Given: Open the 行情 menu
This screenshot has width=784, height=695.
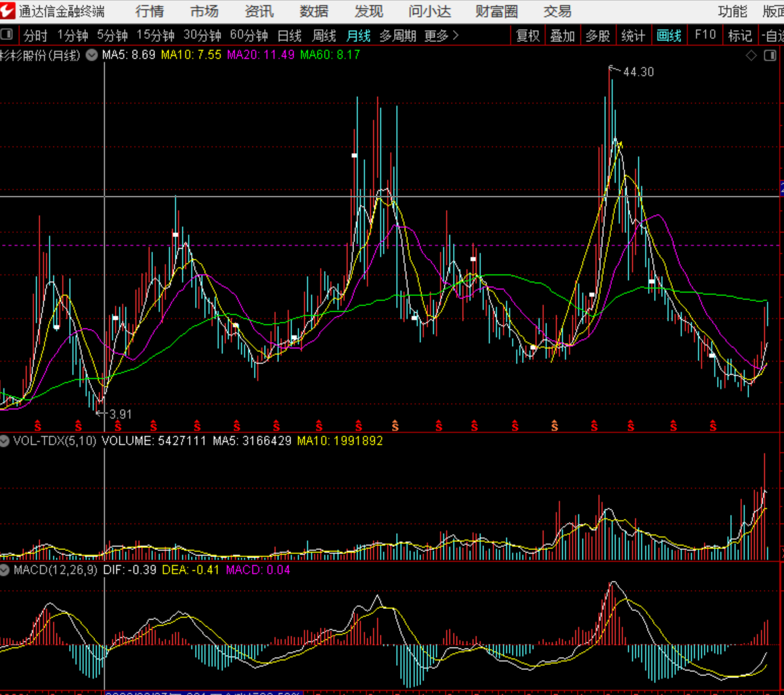Looking at the screenshot, I should coord(150,12).
